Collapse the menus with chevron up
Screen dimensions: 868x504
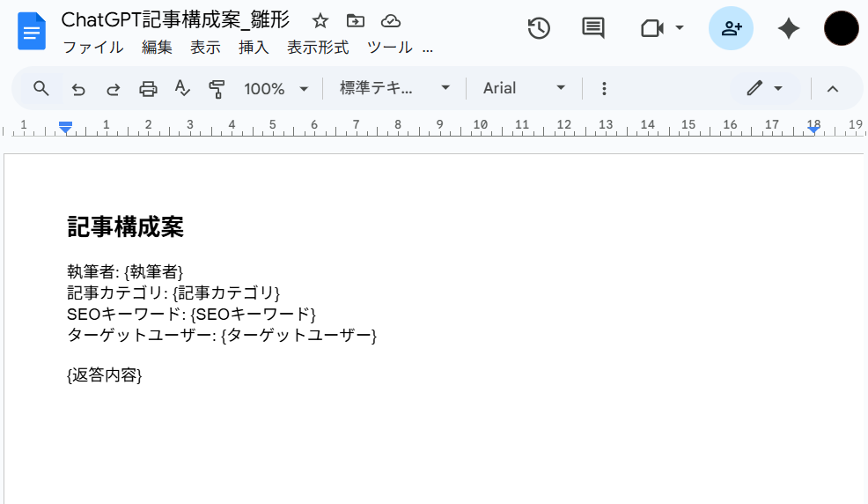click(833, 89)
